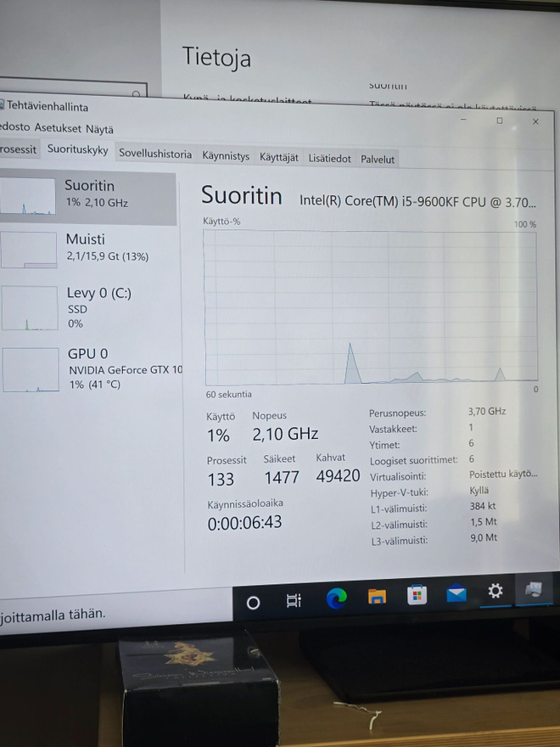Click the Virtualisointi Poistettu käytö... value

(x=503, y=475)
